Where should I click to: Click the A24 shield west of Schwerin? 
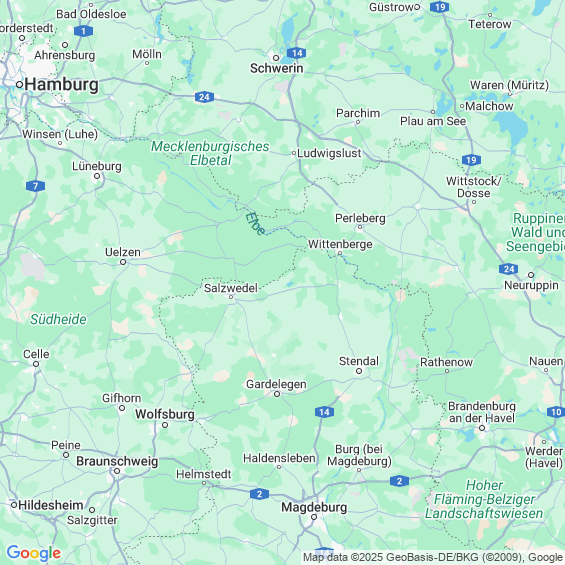point(204,97)
